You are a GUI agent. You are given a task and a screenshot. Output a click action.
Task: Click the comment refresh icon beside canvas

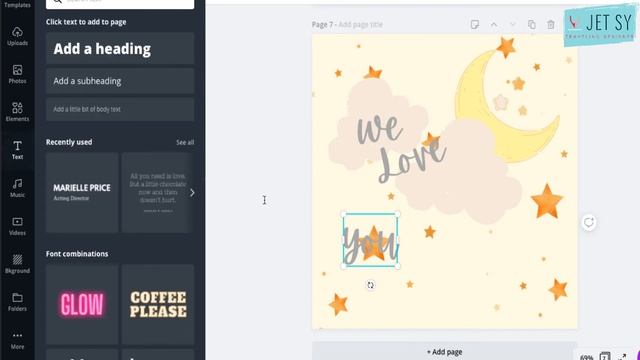pos(589,222)
